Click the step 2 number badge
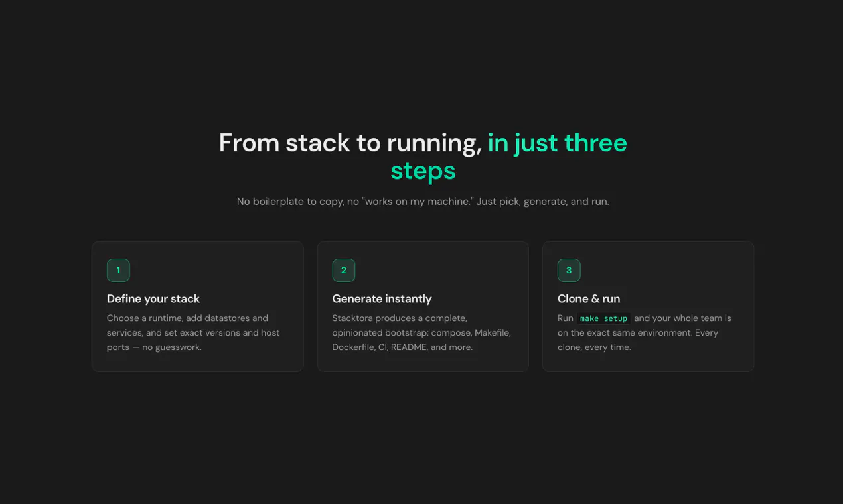The image size is (843, 504). coord(343,270)
